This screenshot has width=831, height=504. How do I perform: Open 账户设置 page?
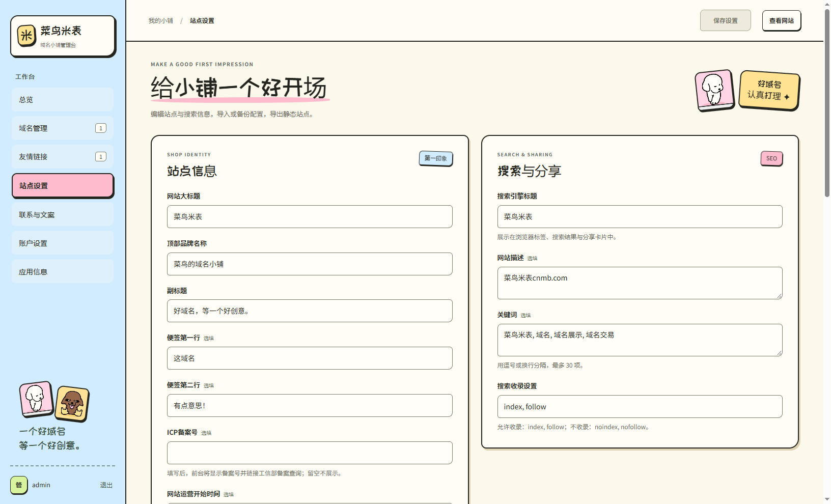(x=63, y=243)
